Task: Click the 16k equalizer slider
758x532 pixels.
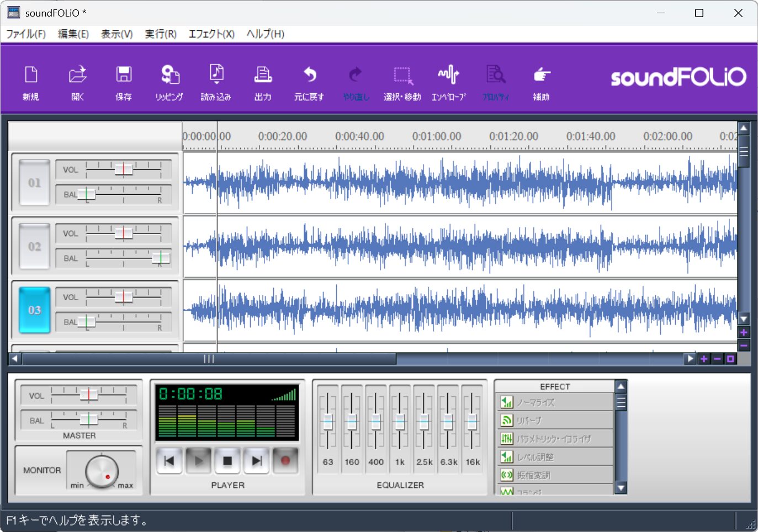Action: [x=472, y=422]
